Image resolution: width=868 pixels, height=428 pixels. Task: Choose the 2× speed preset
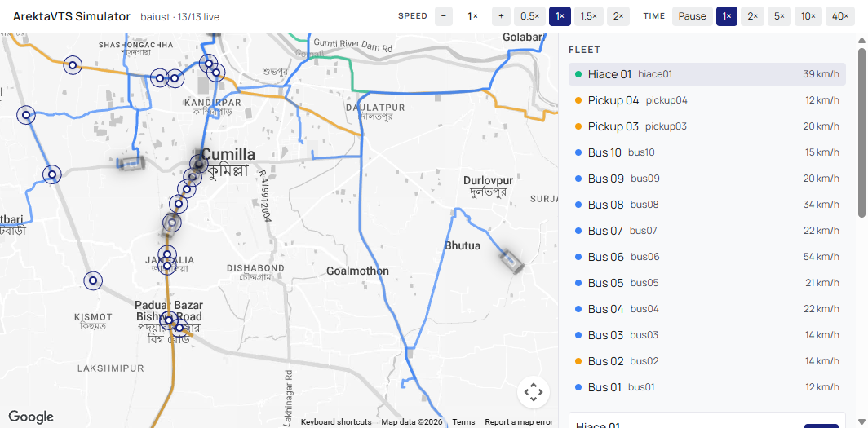click(618, 16)
